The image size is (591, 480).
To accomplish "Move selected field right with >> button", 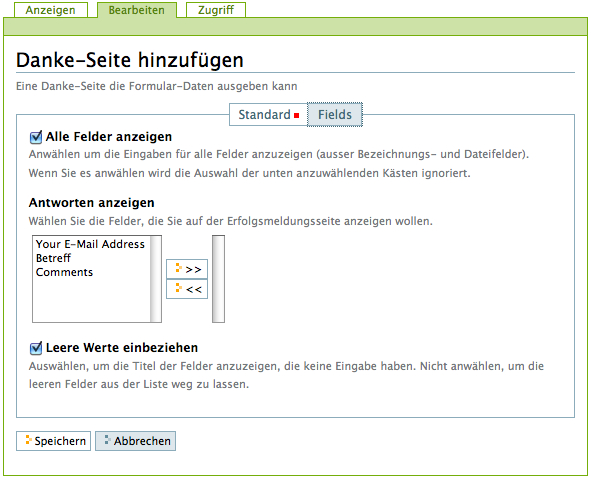I will point(187,269).
